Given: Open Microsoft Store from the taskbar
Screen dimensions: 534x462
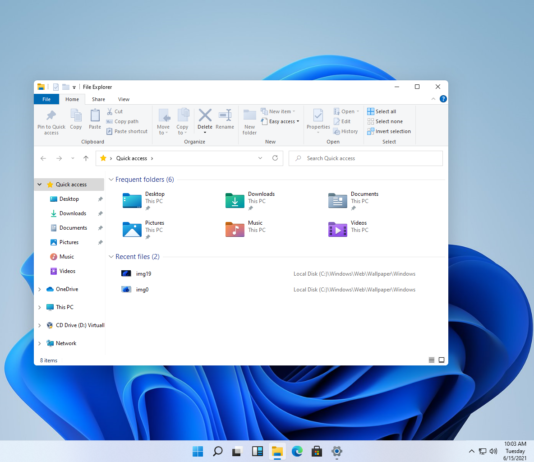Looking at the screenshot, I should point(317,451).
